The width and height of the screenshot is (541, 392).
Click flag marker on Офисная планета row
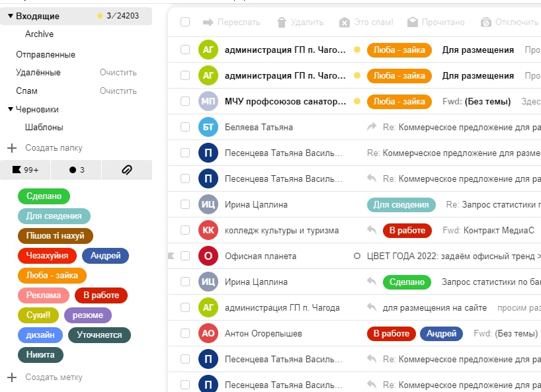(x=171, y=256)
